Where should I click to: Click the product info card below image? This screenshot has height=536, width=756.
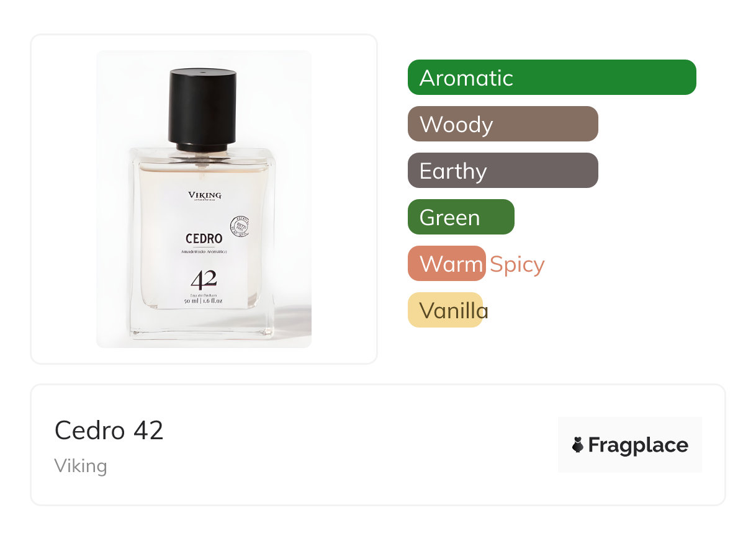(378, 445)
